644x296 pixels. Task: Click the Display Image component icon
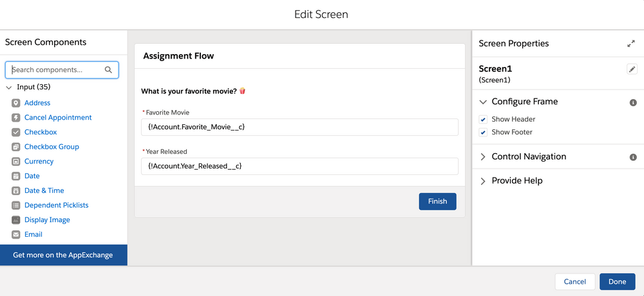[x=16, y=219]
